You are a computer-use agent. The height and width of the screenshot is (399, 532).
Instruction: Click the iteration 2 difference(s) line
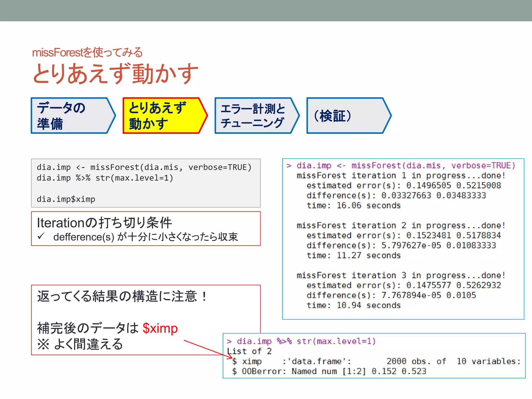401,245
